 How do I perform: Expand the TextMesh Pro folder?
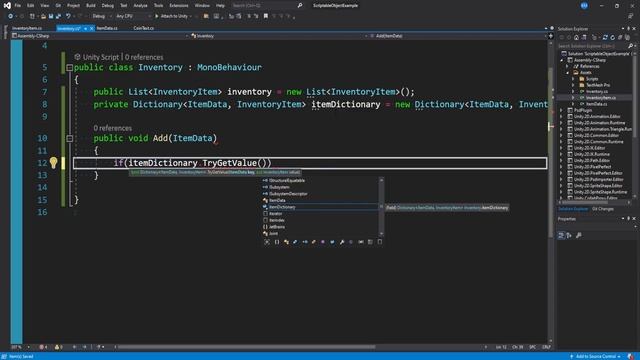tap(573, 85)
